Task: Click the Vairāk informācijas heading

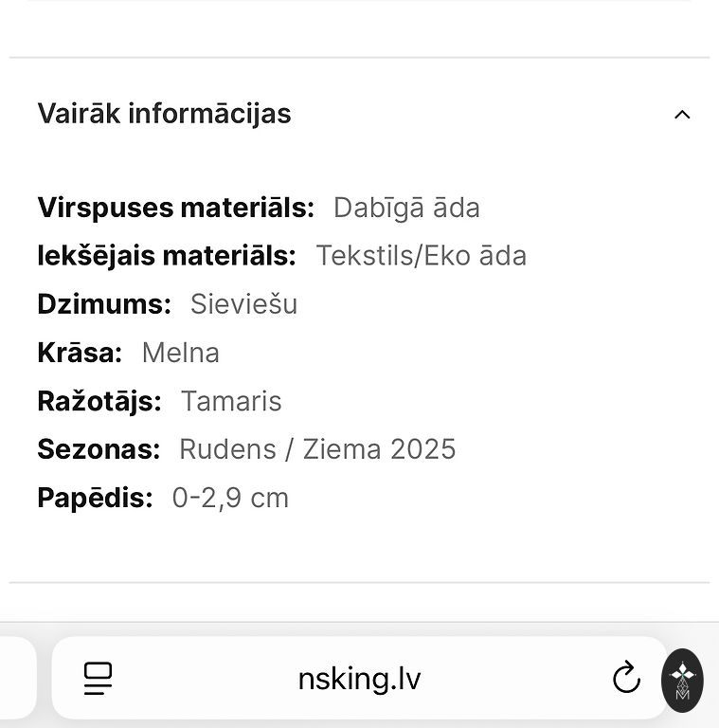Action: click(x=164, y=114)
